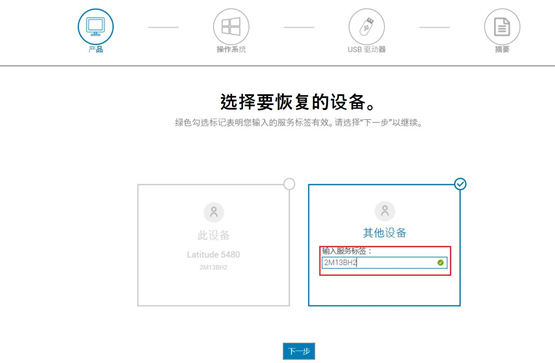Click the USB 驱动器 step label
Screen dimensions: 555x363
point(367,50)
